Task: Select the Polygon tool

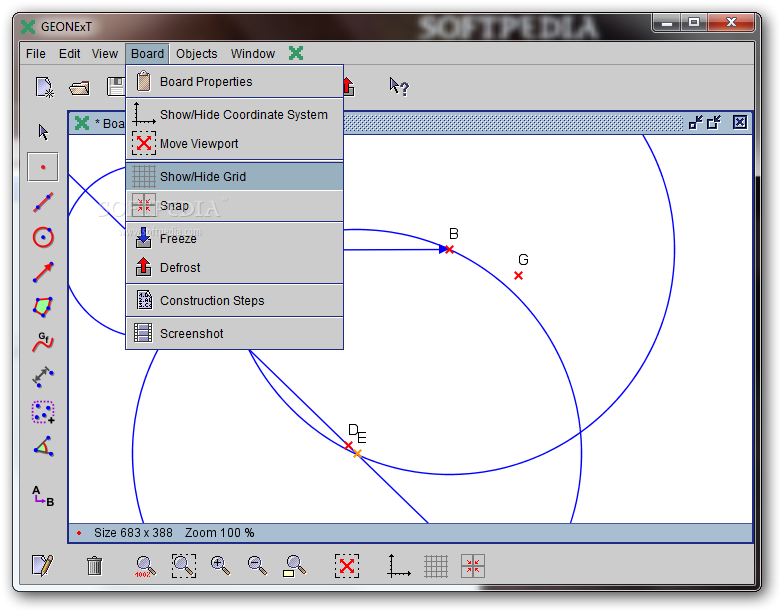Action: pos(43,307)
